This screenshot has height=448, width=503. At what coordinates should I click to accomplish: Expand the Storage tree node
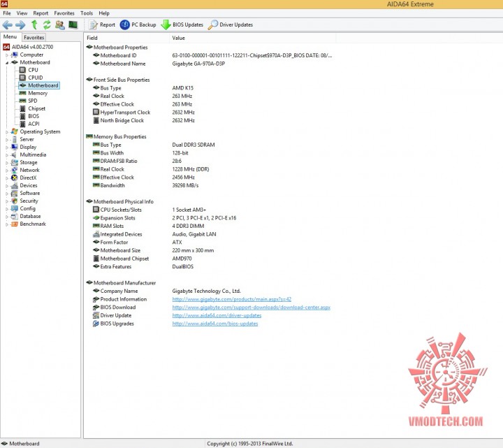click(7, 163)
